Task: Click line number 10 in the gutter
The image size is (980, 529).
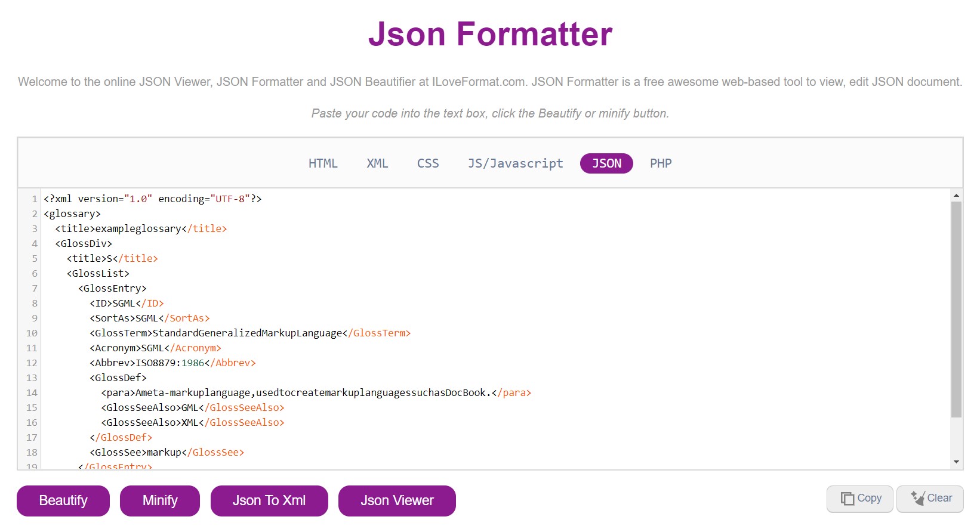Action: coord(31,333)
